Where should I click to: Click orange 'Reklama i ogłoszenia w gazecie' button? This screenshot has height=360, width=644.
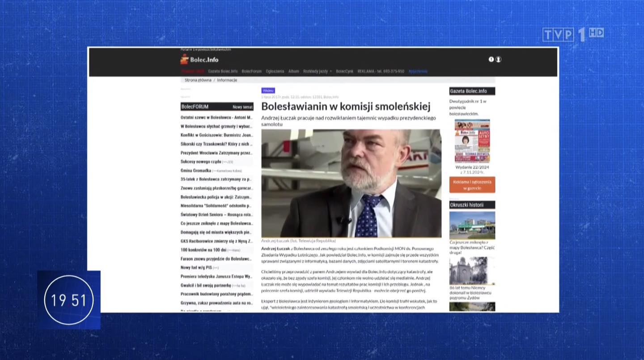(472, 185)
